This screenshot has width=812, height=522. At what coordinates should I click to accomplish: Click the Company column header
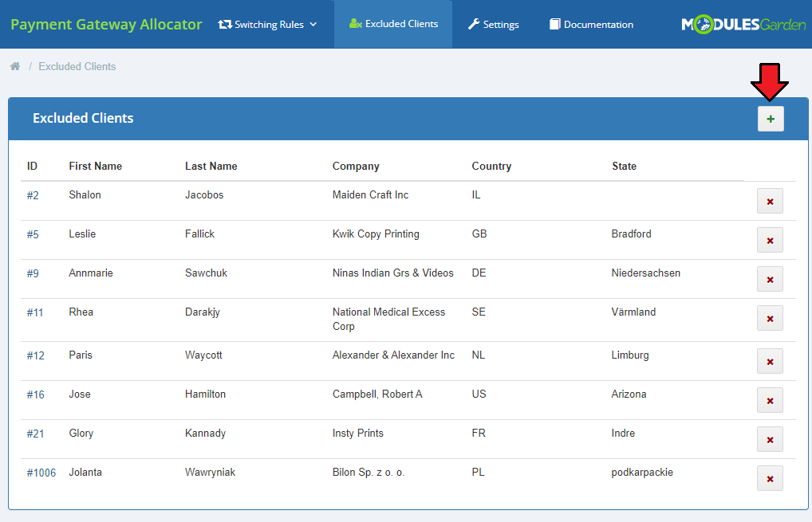tap(356, 166)
